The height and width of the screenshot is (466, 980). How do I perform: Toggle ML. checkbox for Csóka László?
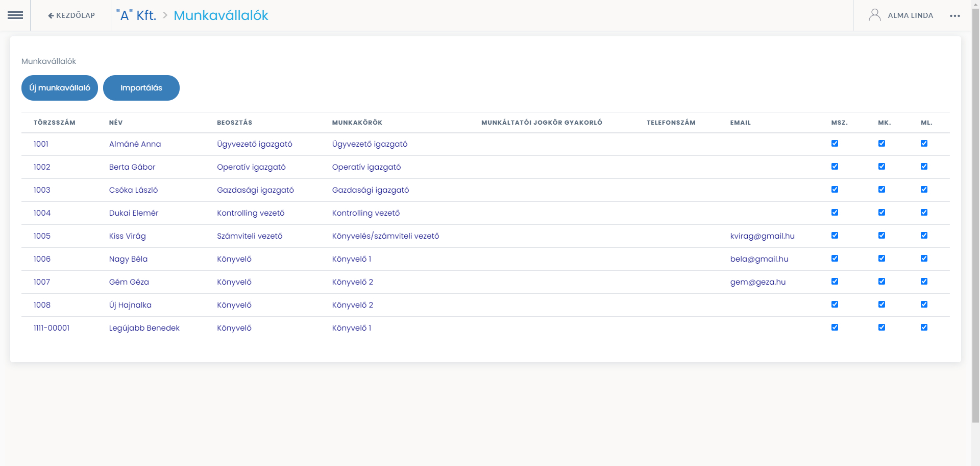924,190
